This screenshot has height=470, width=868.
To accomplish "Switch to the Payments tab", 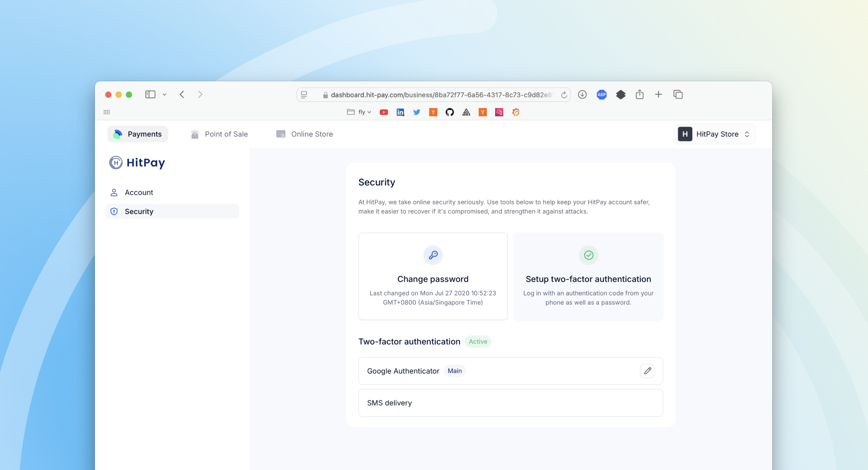I will click(138, 134).
